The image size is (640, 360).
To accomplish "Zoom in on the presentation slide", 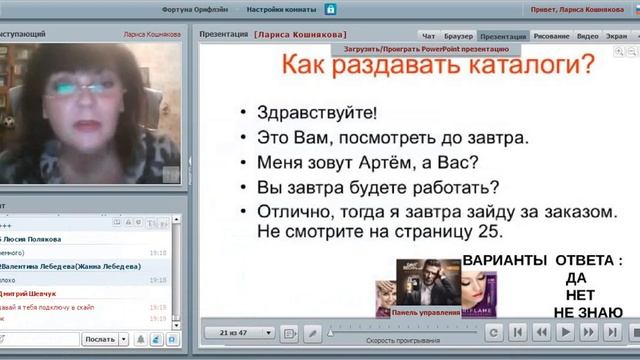I will tap(619, 51).
